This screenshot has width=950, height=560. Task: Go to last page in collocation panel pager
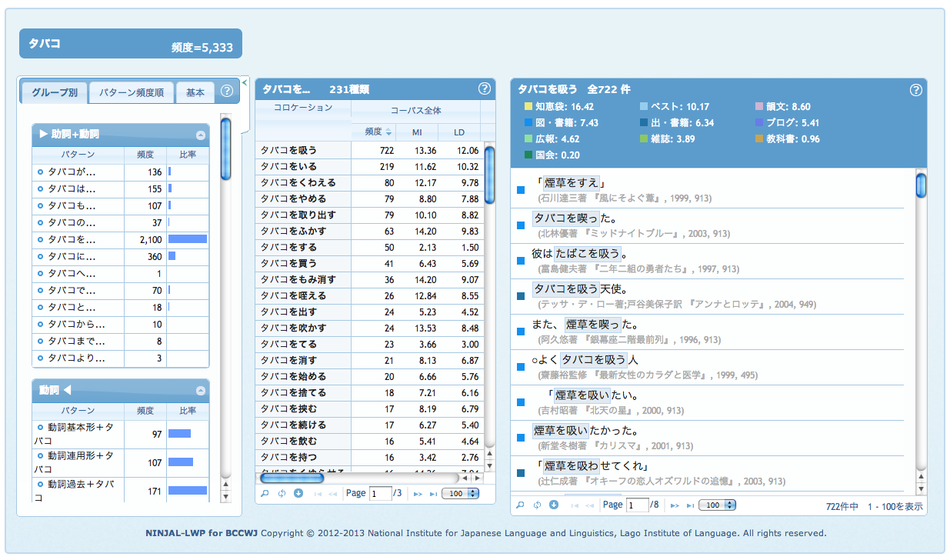pos(433,493)
